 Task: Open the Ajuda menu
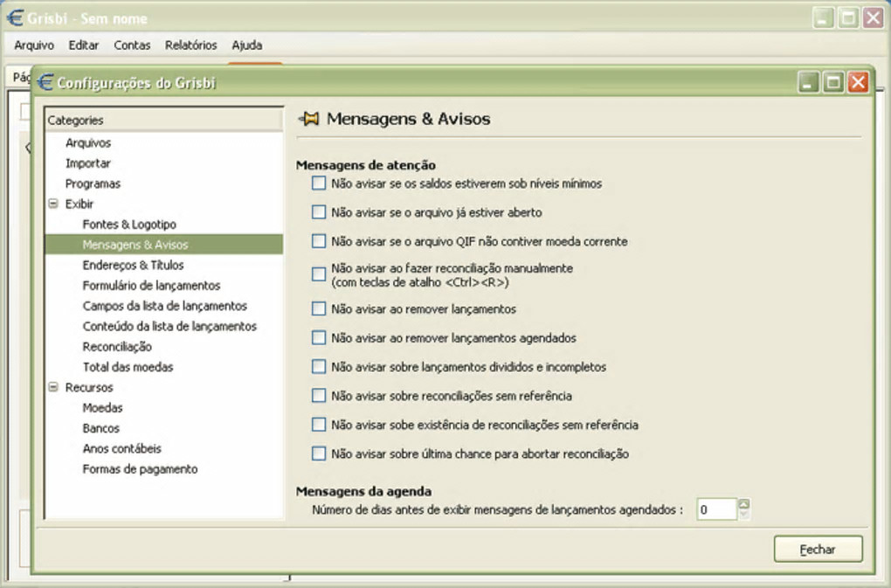[x=246, y=45]
